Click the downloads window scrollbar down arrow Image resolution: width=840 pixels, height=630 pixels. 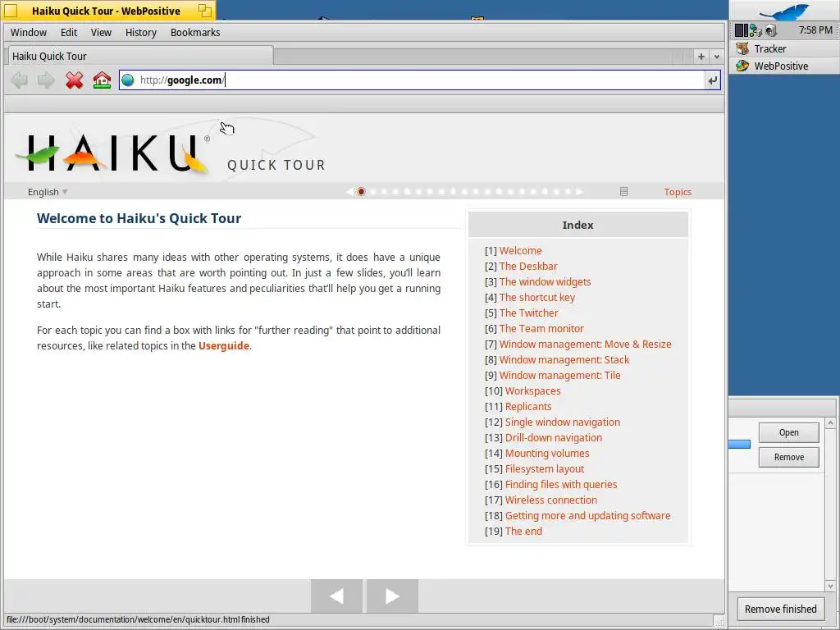pyautogui.click(x=830, y=586)
